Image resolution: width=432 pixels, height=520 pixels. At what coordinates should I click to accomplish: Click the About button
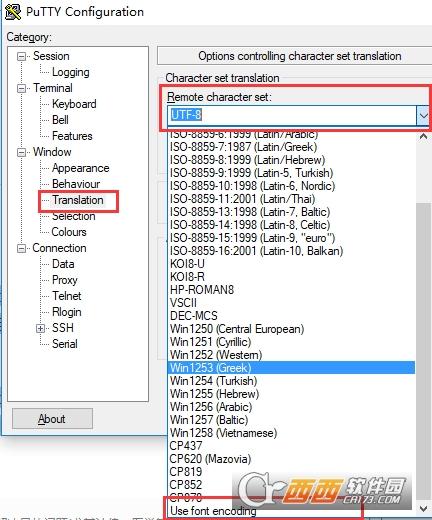(x=52, y=419)
